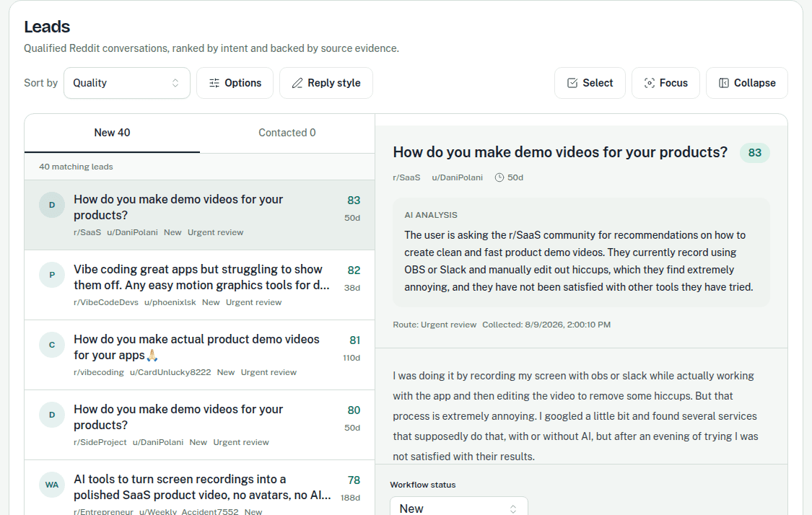The height and width of the screenshot is (515, 812).
Task: Click r/vibecoding subreddit label
Action: (x=98, y=372)
